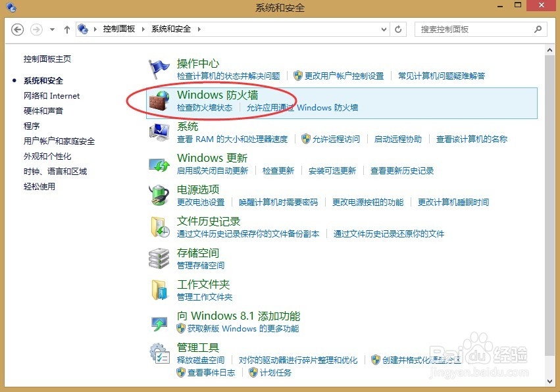Click the control panel icon in address bar
This screenshot has height=392, width=560.
pos(83,29)
